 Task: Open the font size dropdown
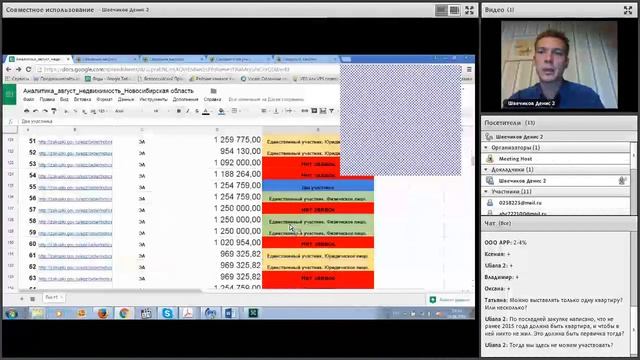tap(161, 111)
